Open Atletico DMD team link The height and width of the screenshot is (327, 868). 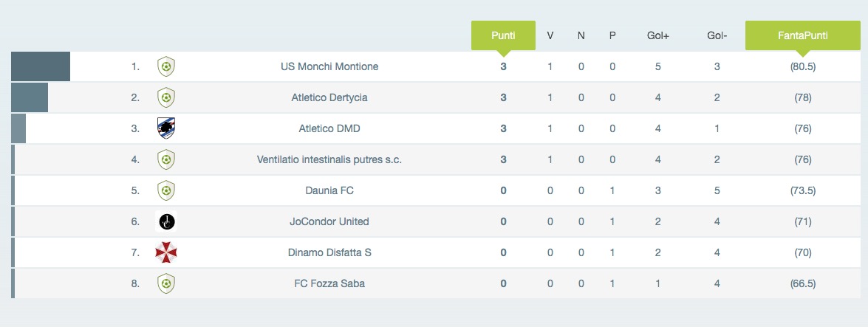pyautogui.click(x=329, y=128)
